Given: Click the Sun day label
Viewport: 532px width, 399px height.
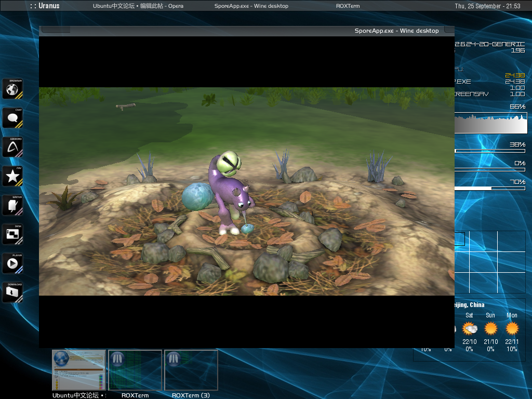Looking at the screenshot, I should (490, 315).
